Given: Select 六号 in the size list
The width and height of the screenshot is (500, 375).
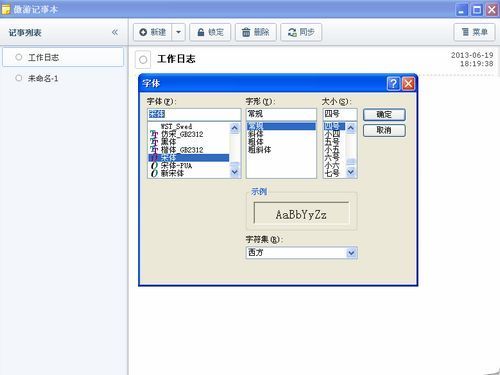Looking at the screenshot, I should tap(334, 158).
